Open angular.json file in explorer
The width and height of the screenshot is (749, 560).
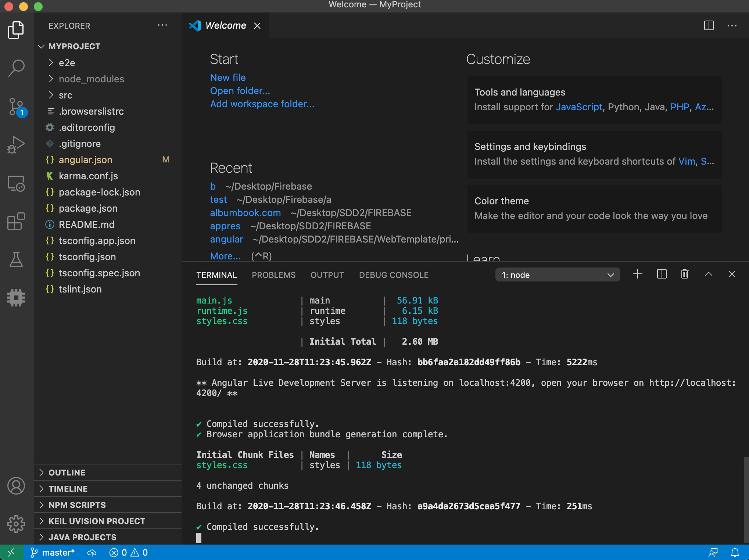[x=85, y=160]
